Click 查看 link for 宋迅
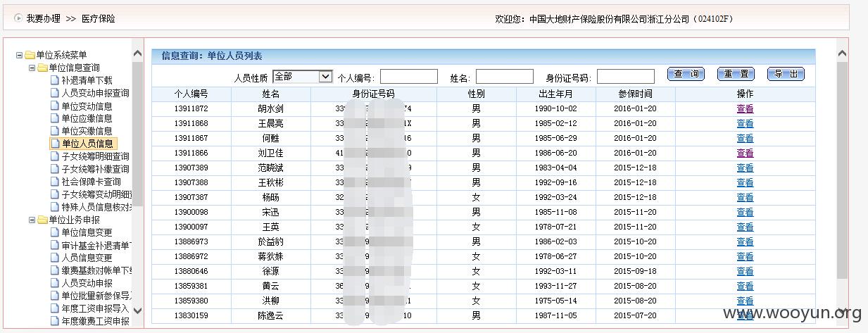The image size is (868, 333). [x=745, y=212]
